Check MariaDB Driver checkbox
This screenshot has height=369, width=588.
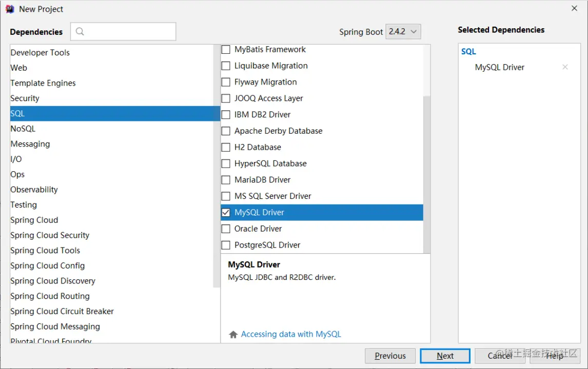[x=226, y=180]
